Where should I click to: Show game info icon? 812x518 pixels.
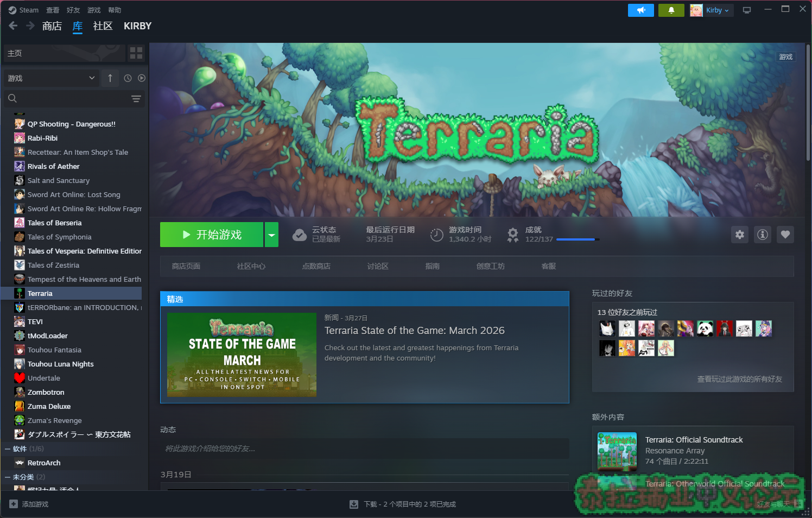[x=762, y=235]
